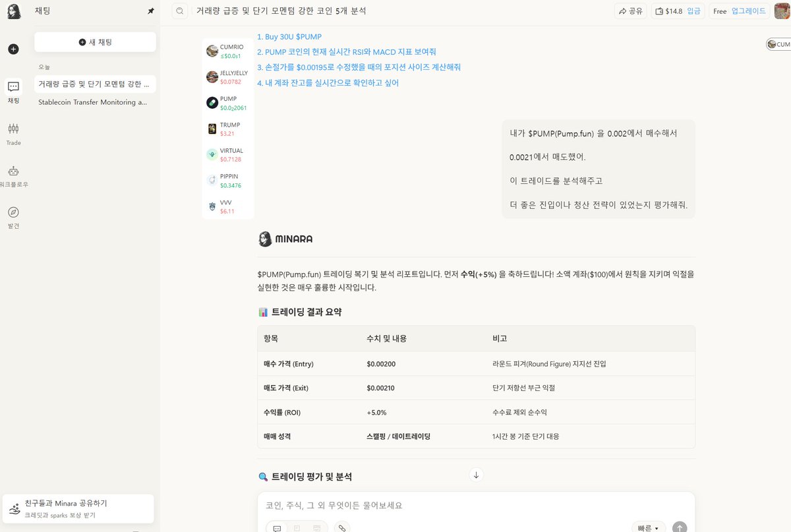Click the search magnifier icon in header
The image size is (791, 532).
pos(180,11)
